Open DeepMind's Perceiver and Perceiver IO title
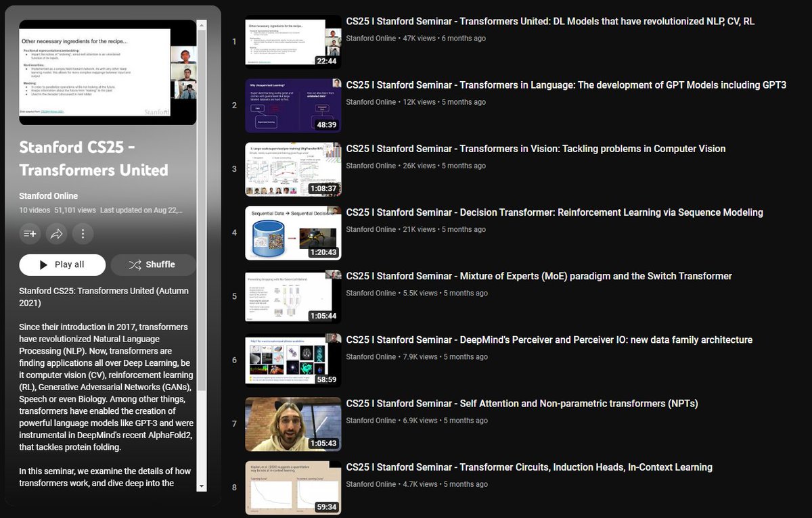 coord(549,339)
